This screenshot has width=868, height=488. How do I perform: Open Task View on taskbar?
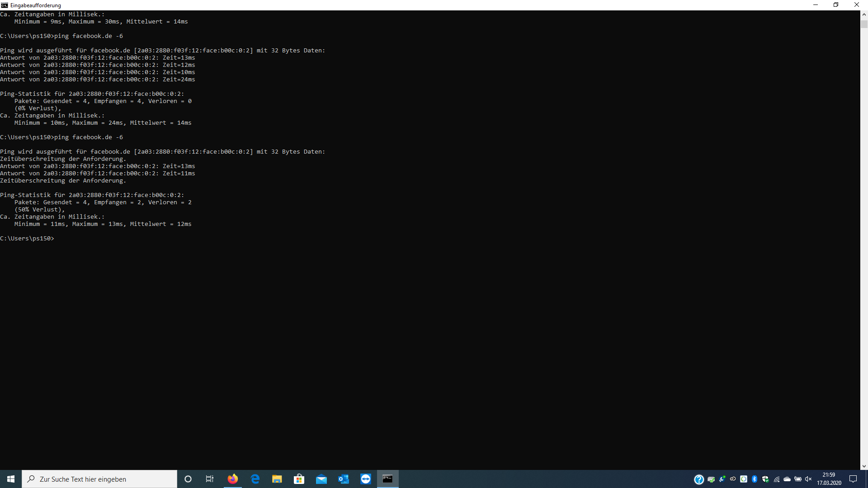click(x=210, y=479)
